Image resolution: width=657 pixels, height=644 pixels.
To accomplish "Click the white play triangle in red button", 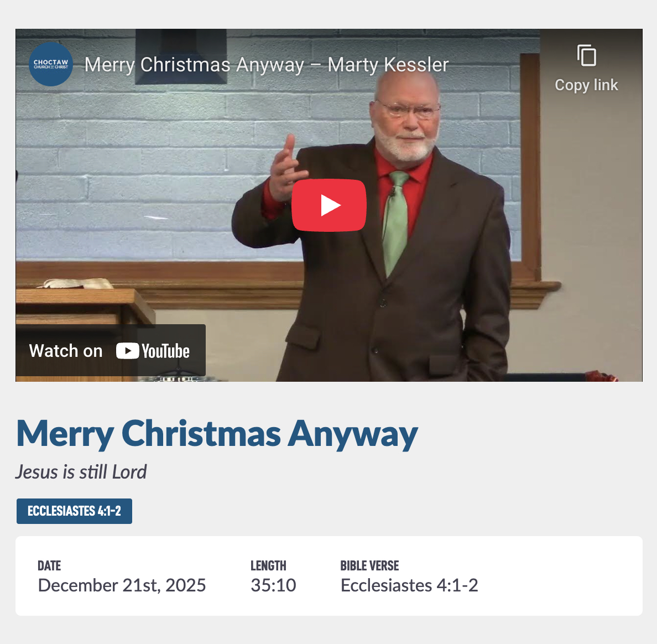I will click(331, 205).
